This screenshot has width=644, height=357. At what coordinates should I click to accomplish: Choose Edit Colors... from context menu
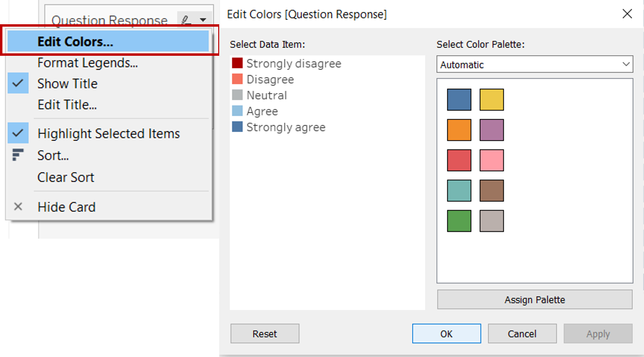click(75, 42)
